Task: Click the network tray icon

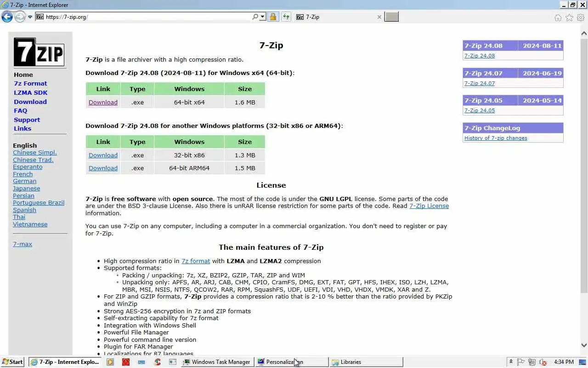Action: coord(532,362)
